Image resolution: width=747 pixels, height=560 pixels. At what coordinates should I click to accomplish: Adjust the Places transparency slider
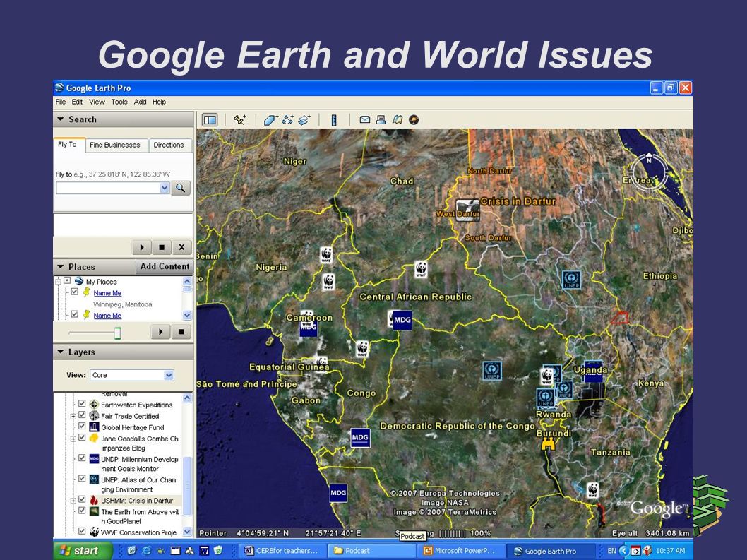click(x=117, y=333)
